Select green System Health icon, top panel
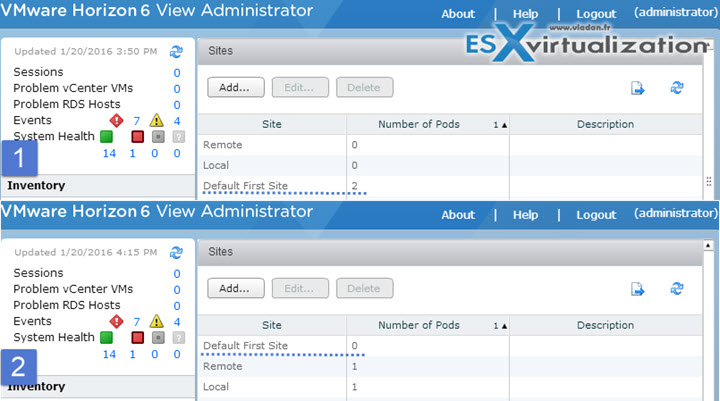 (107, 136)
